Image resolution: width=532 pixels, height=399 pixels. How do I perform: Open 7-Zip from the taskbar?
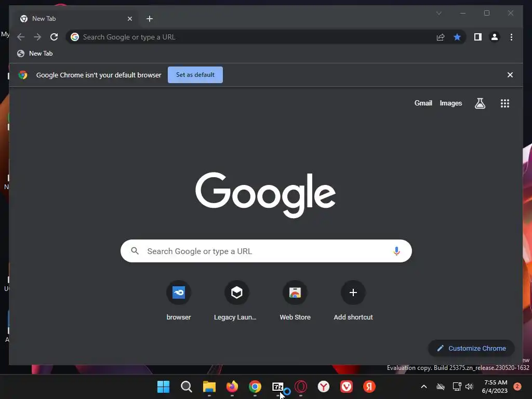278,387
